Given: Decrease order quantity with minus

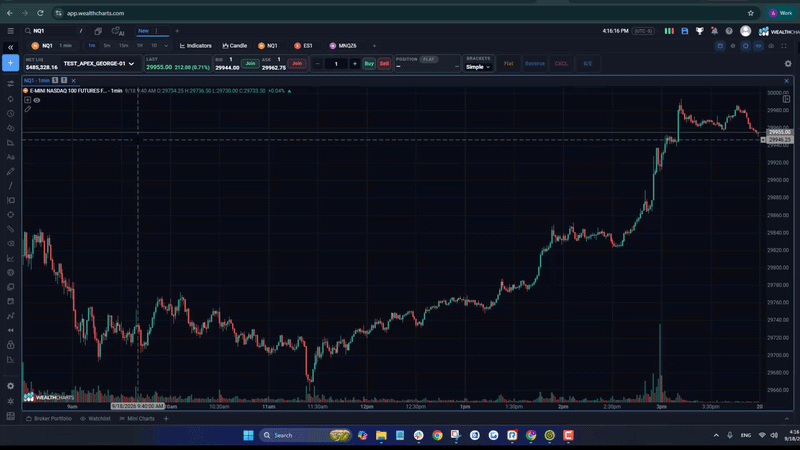Looking at the screenshot, I should [317, 64].
